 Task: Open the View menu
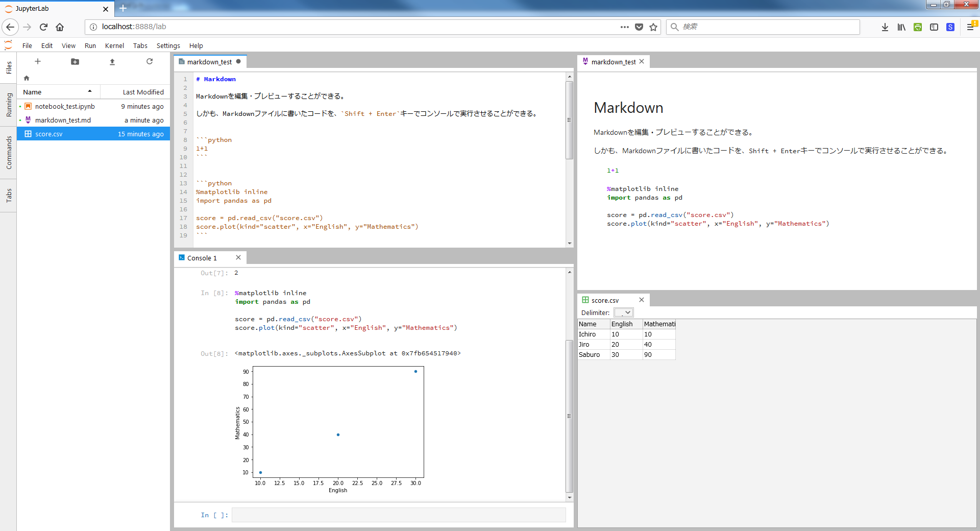click(x=68, y=45)
